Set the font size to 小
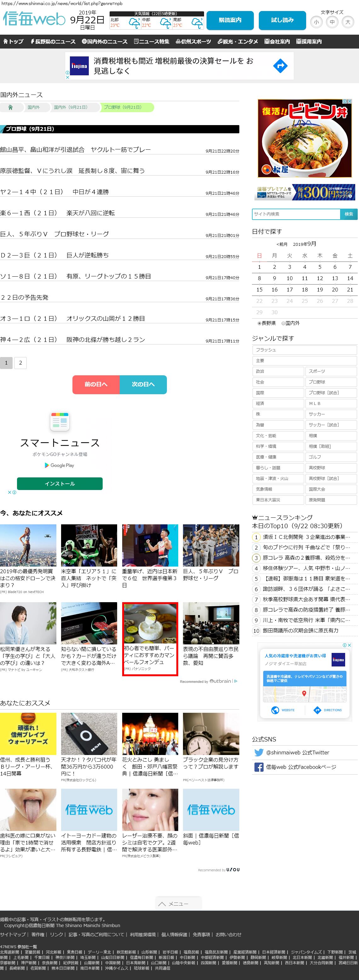Image resolution: width=359 pixels, height=980 pixels. (x=316, y=22)
